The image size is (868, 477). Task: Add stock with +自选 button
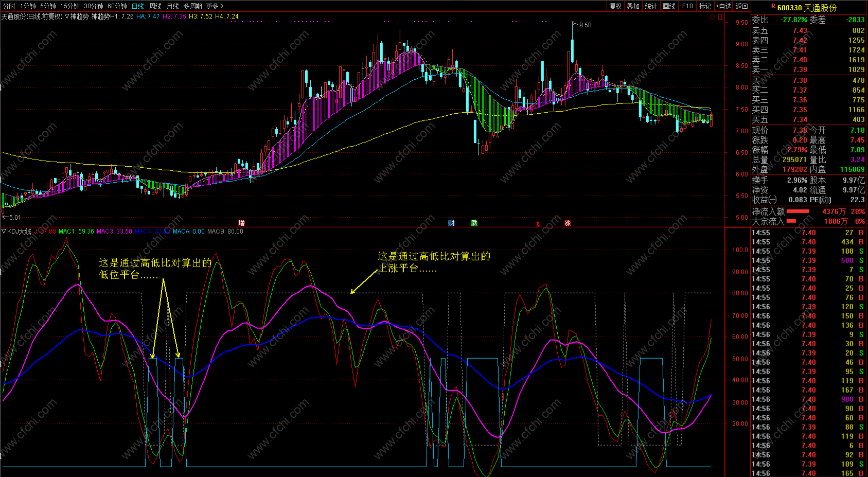(723, 6)
